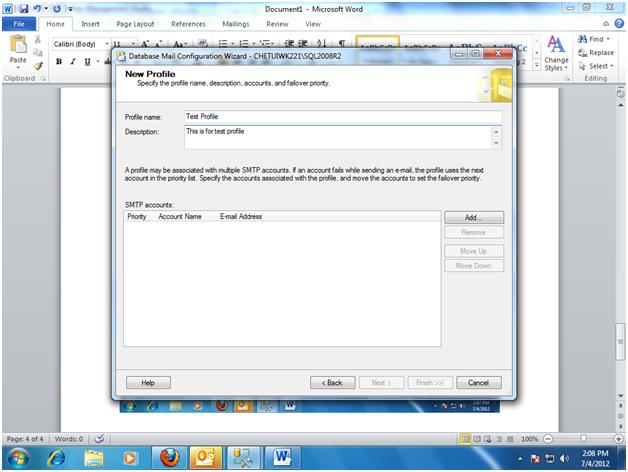Click the bullet list icon
The image size is (628, 472).
[223, 43]
